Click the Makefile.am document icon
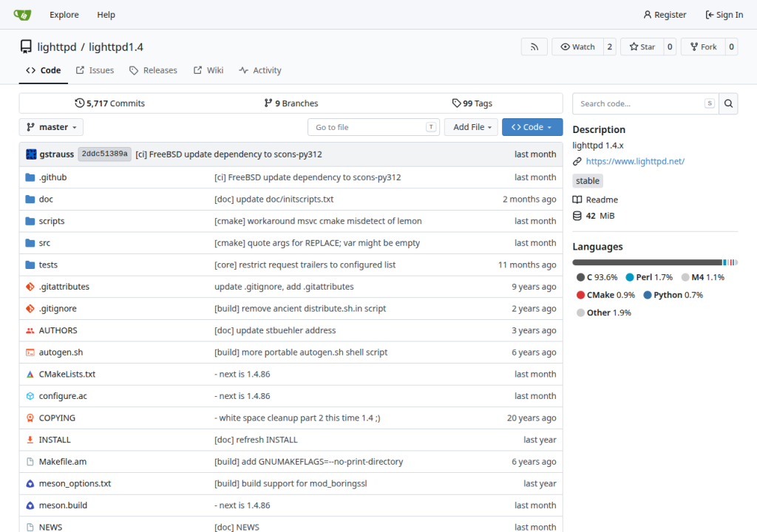This screenshot has width=757, height=532. tap(30, 462)
